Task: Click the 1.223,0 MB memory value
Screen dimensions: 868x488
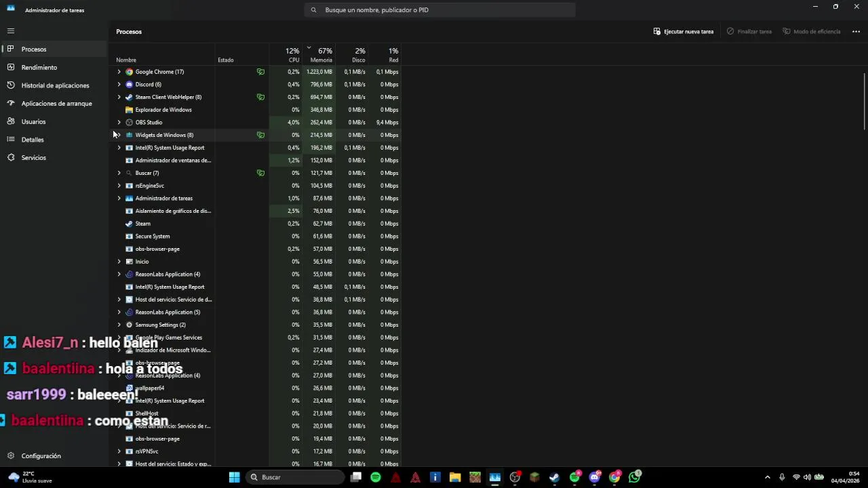Action: point(319,72)
